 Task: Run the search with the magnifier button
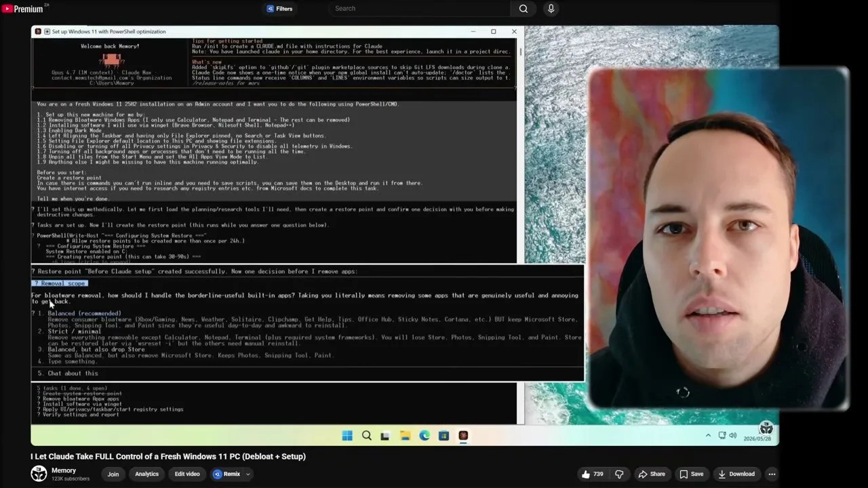[524, 9]
